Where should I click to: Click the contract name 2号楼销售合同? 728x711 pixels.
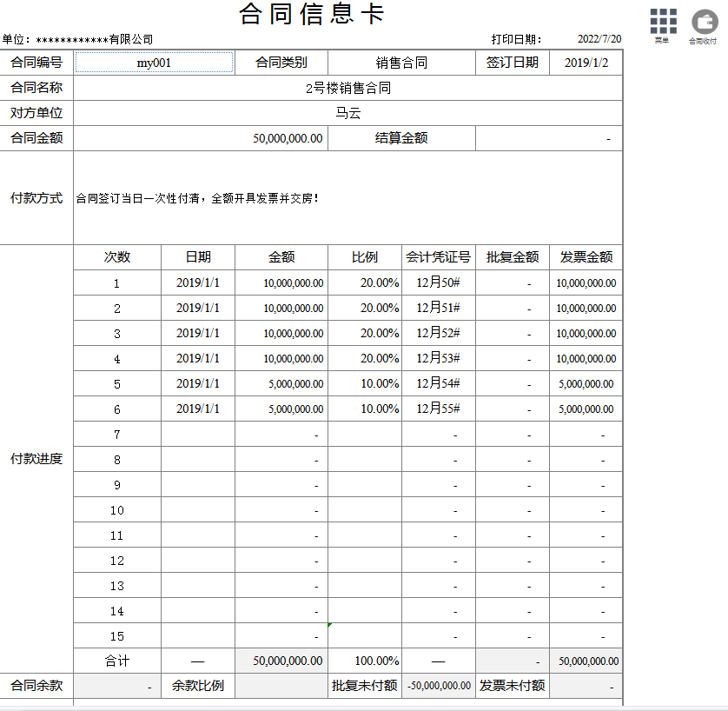coord(348,87)
